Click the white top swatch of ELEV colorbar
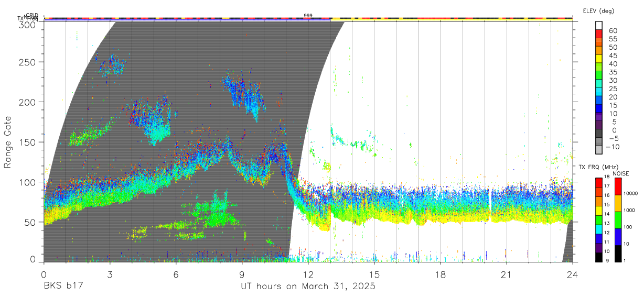The width and height of the screenshot is (644, 297). (x=599, y=25)
